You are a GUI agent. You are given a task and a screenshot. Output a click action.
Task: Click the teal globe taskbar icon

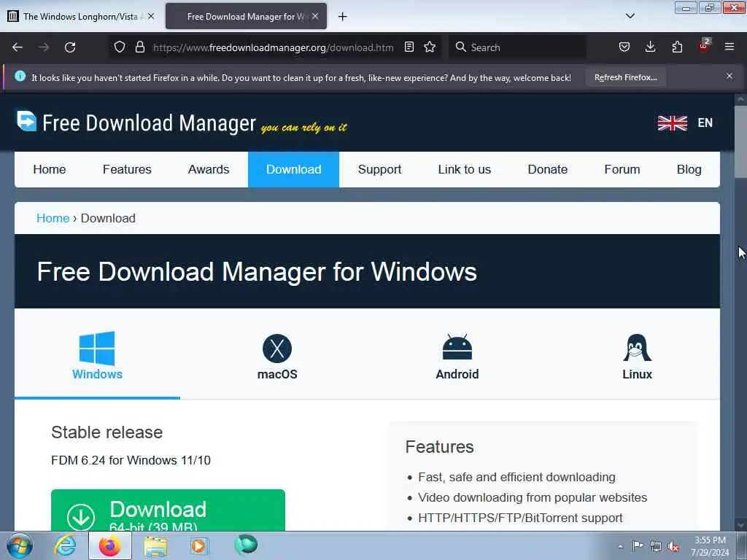pos(246,545)
